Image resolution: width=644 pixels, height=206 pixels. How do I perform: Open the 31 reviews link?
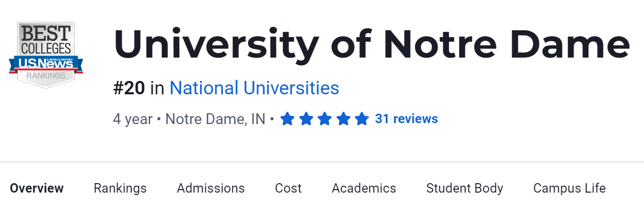click(406, 119)
